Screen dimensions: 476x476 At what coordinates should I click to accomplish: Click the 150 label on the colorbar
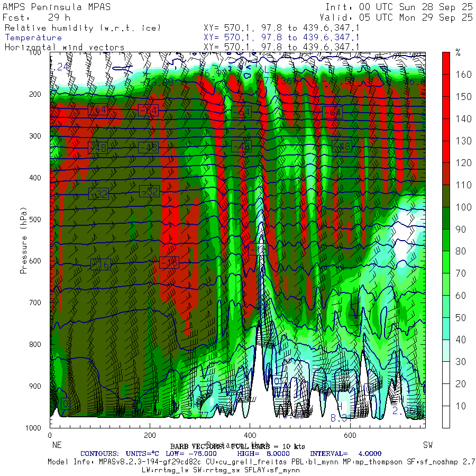[x=463, y=97]
